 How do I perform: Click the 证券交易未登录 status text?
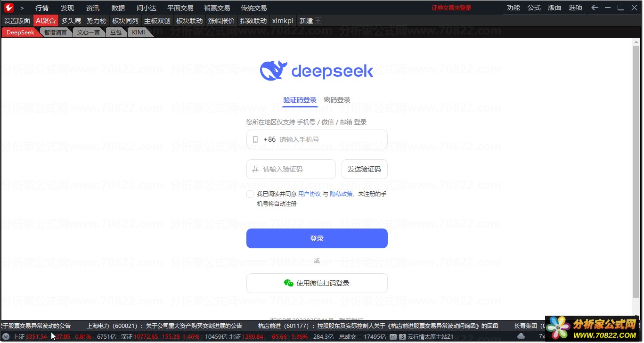451,8
